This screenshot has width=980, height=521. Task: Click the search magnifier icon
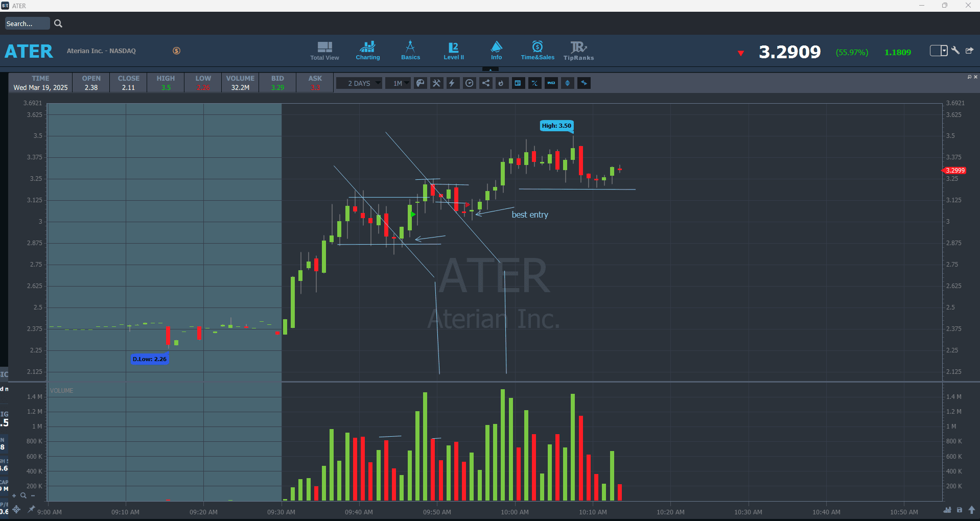(58, 23)
